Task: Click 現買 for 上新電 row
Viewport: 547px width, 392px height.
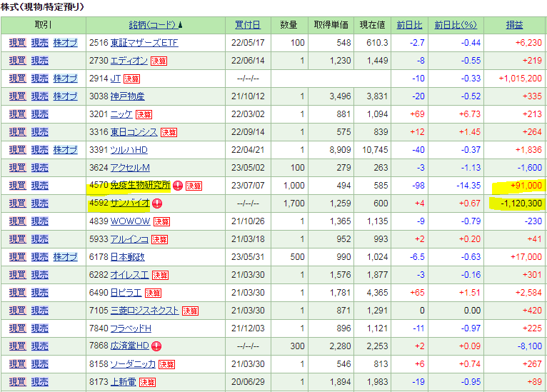Action: coord(17,382)
